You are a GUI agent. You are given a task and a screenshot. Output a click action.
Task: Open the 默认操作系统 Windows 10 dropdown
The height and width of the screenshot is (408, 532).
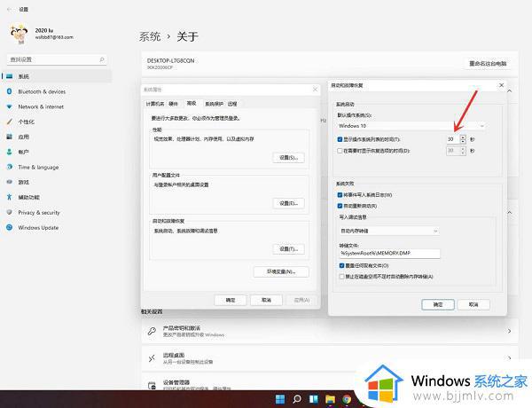coord(411,126)
